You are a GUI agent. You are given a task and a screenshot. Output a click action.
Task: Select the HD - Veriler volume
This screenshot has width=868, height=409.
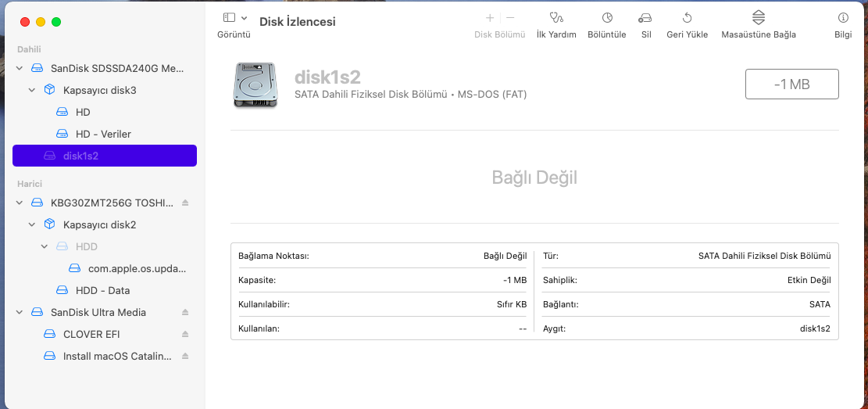pos(102,135)
